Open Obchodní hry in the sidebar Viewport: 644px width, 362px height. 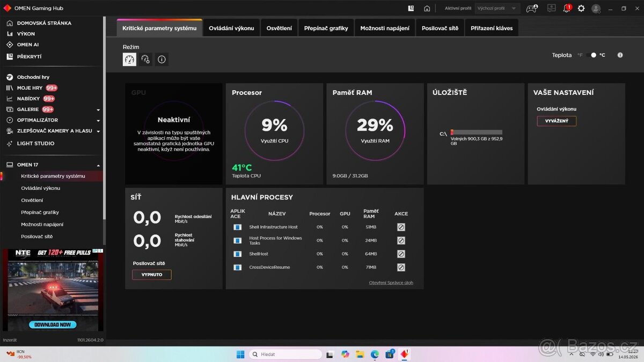tap(33, 77)
